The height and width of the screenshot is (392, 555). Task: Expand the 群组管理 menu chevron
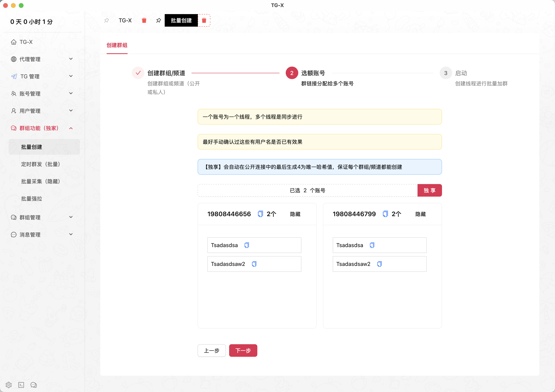[x=71, y=217]
